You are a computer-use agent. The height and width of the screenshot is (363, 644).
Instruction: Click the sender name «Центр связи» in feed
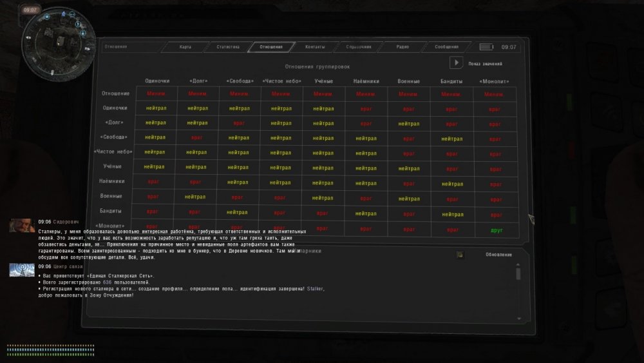pyautogui.click(x=68, y=266)
